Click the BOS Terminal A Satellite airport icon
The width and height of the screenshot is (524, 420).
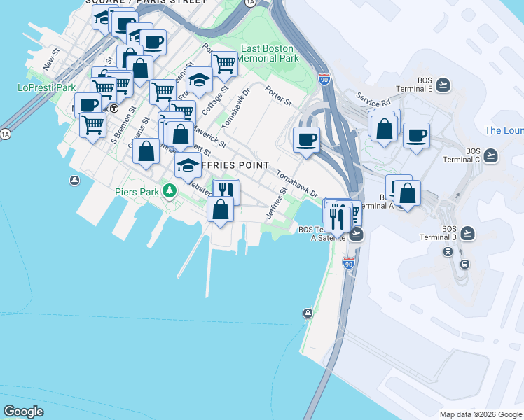(x=357, y=234)
